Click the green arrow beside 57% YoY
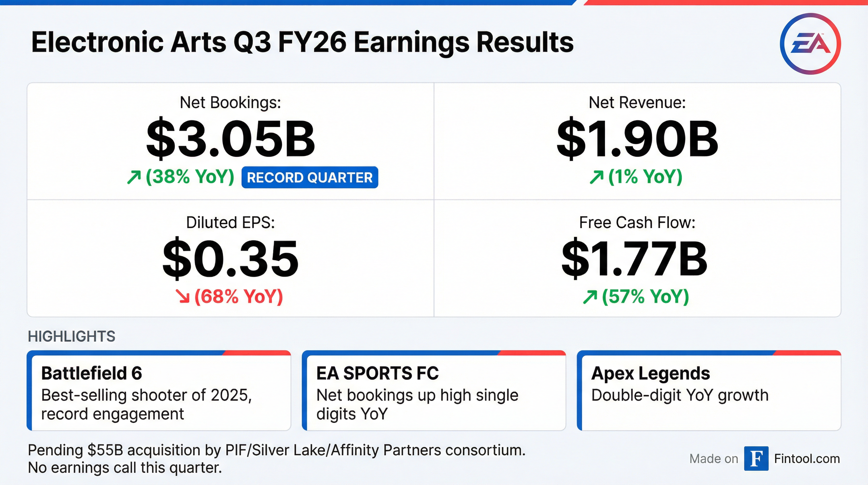The width and height of the screenshot is (868, 485). (x=590, y=297)
